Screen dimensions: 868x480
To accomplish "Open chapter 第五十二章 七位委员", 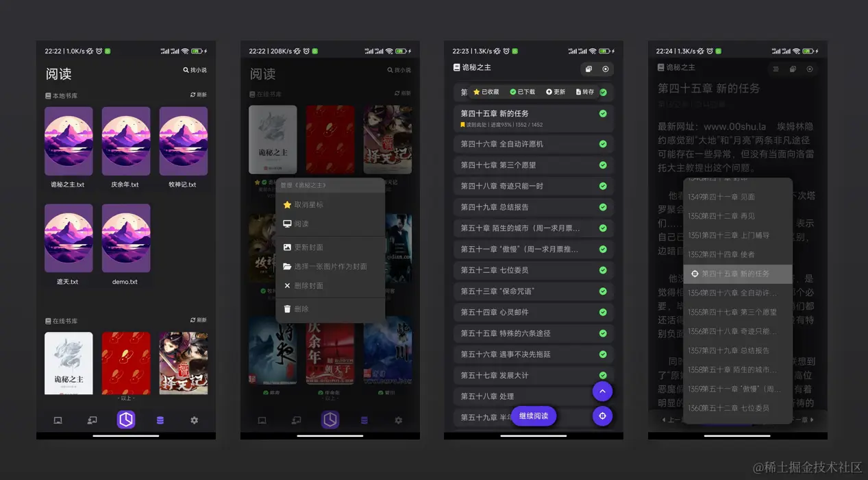I will pyautogui.click(x=534, y=270).
